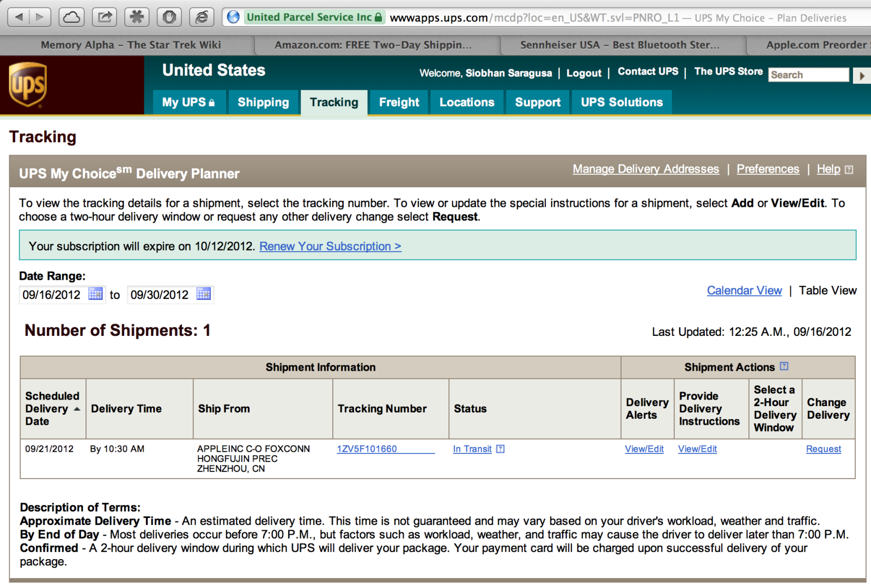The width and height of the screenshot is (871, 588).
Task: Open the My UPS navigation tab
Action: pos(188,102)
